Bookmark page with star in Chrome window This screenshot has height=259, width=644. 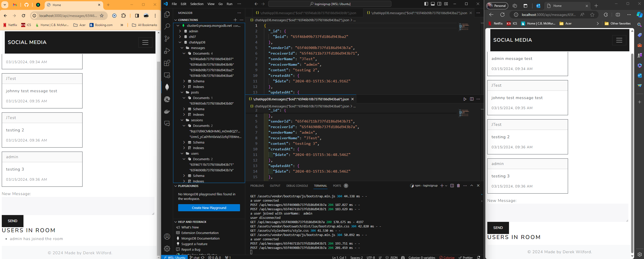click(102, 16)
